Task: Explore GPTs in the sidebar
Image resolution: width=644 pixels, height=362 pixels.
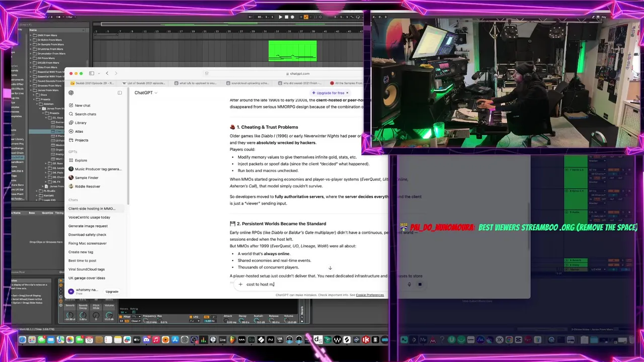Action: (x=80, y=160)
